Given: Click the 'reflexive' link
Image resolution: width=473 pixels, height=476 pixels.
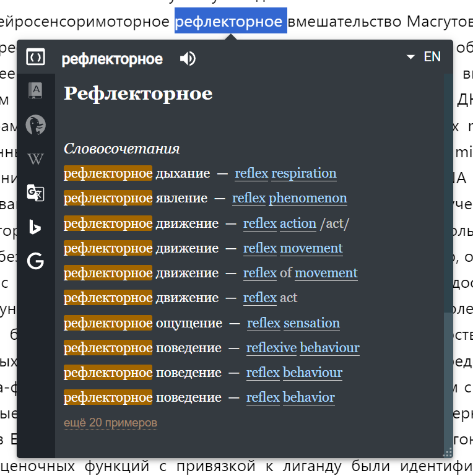Looking at the screenshot, I should tap(271, 348).
